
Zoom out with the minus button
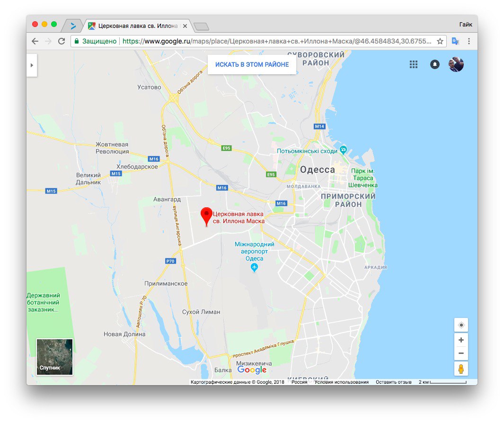pyautogui.click(x=461, y=353)
